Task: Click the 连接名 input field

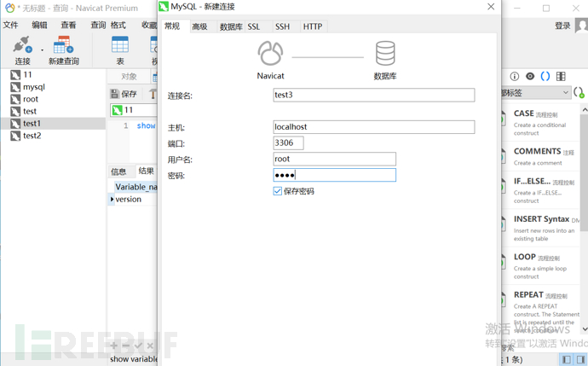Action: tap(374, 95)
